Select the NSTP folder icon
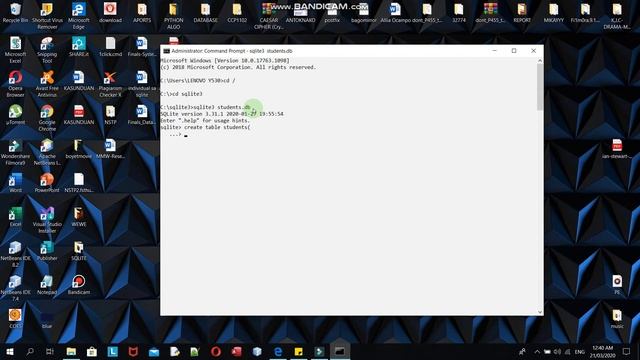The height and width of the screenshot is (360, 640). click(110, 115)
